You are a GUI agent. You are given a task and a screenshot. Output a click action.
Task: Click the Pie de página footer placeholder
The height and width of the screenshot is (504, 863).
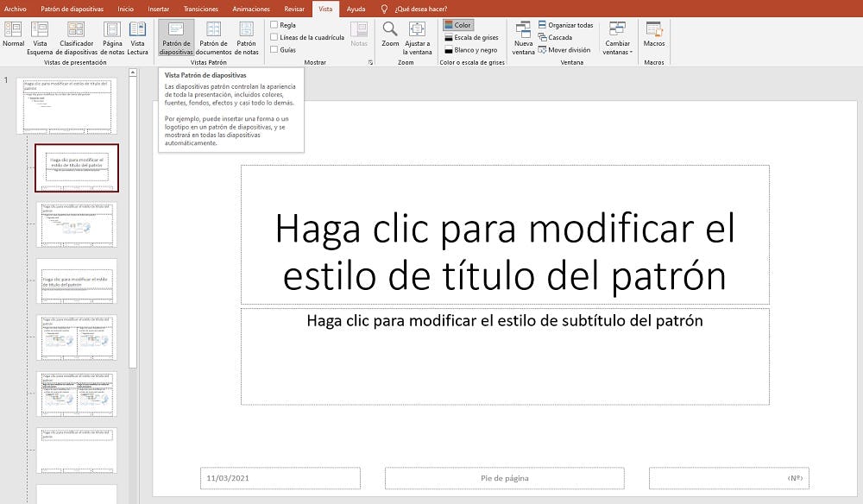(504, 478)
